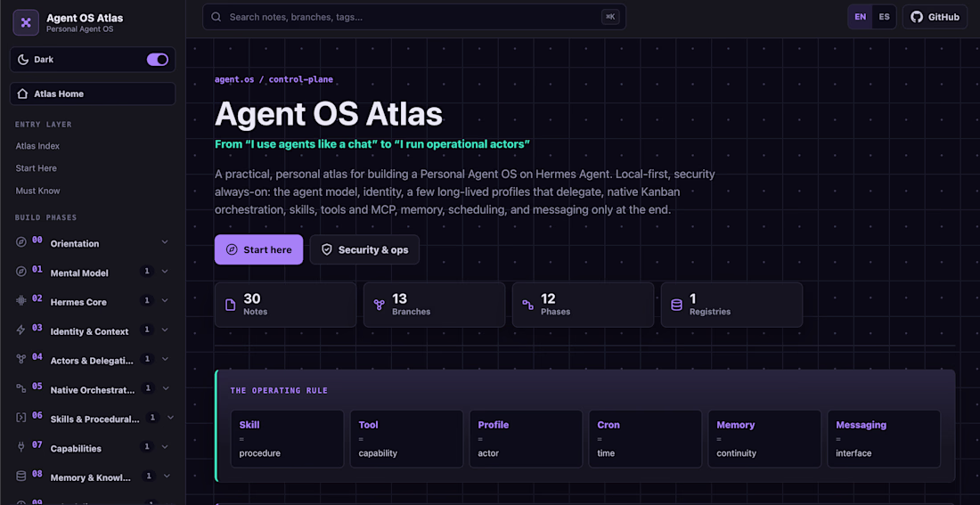The width and height of the screenshot is (980, 505).
Task: Click the Skill = procedure card
Action: tap(288, 439)
